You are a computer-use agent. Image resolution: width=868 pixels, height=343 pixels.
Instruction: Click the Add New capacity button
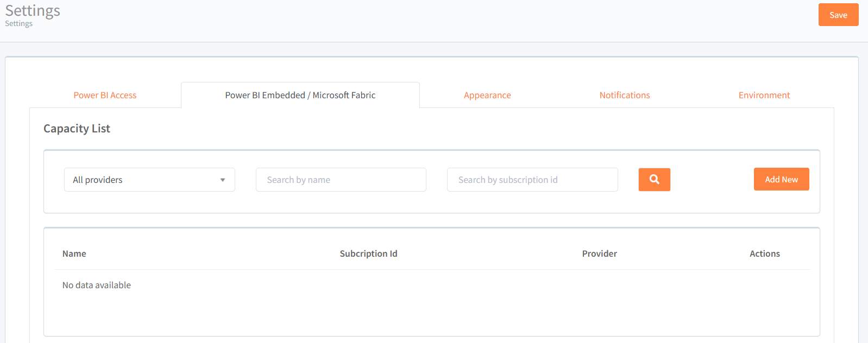781,179
